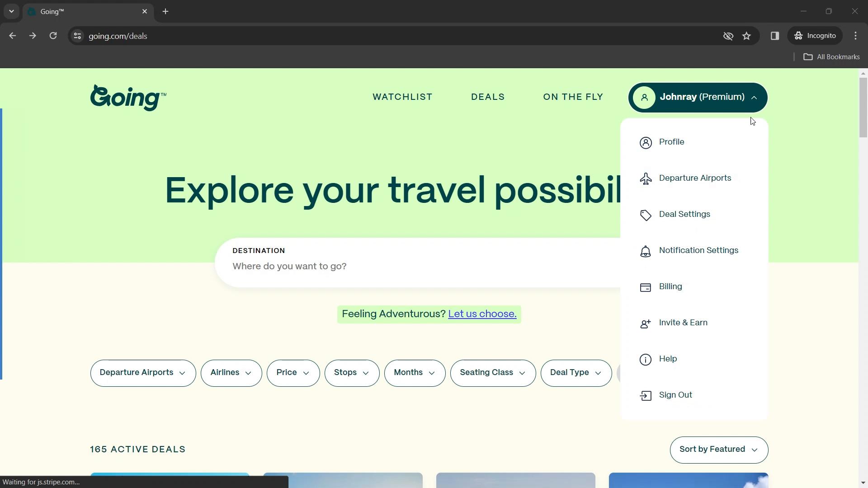
Task: Open Help icon in dropdown
Action: tap(645, 359)
